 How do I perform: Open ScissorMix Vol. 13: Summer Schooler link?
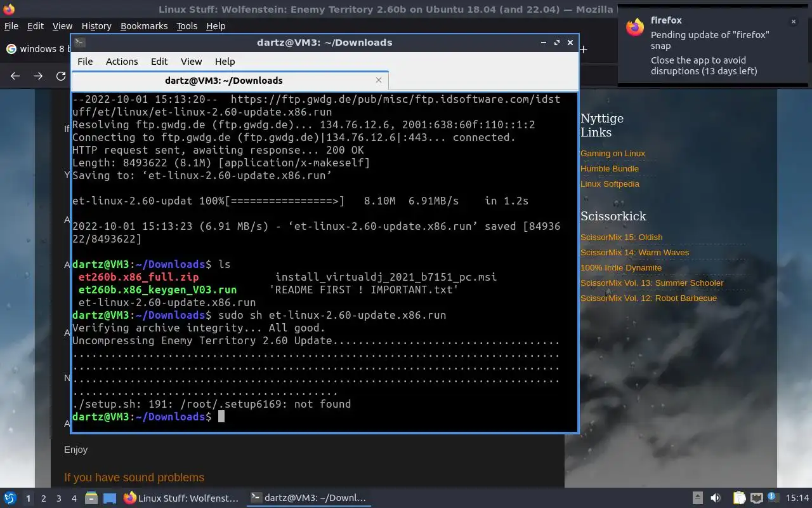point(652,283)
